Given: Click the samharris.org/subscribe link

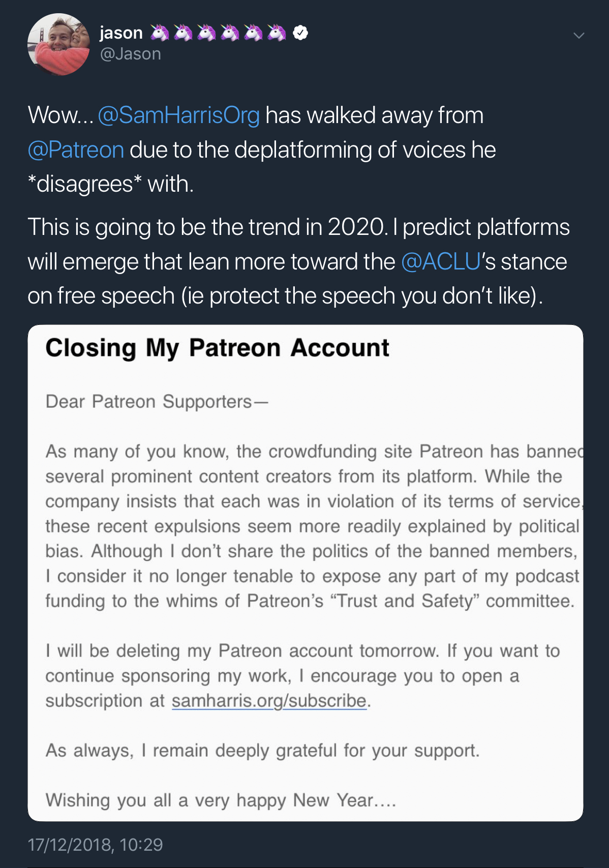Looking at the screenshot, I should point(269,701).
